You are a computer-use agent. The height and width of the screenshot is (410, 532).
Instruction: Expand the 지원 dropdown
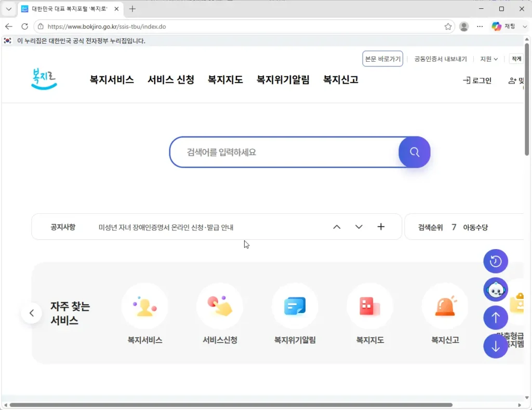pos(489,59)
